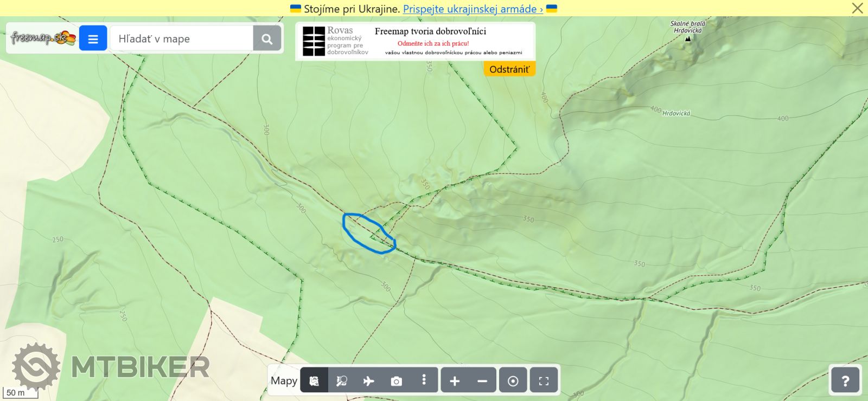868x401 pixels.
Task: Select the outdoor map layer icon
Action: tap(314, 381)
